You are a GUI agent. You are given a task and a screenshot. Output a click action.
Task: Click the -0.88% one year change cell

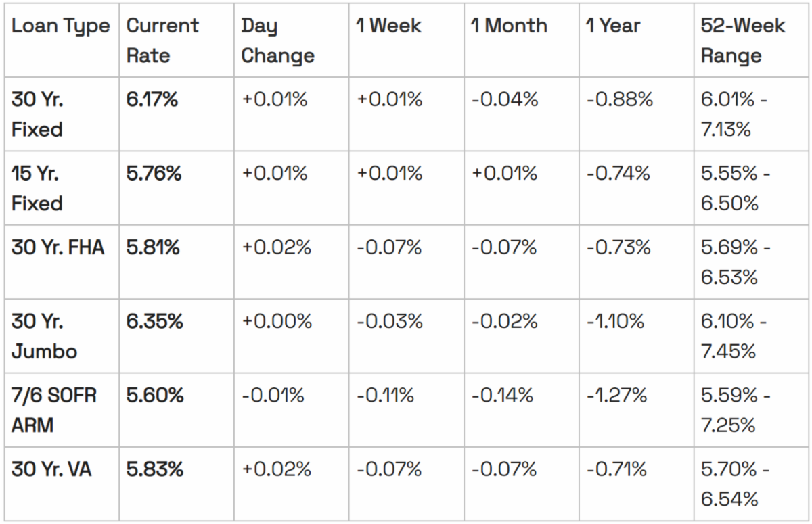pyautogui.click(x=619, y=100)
